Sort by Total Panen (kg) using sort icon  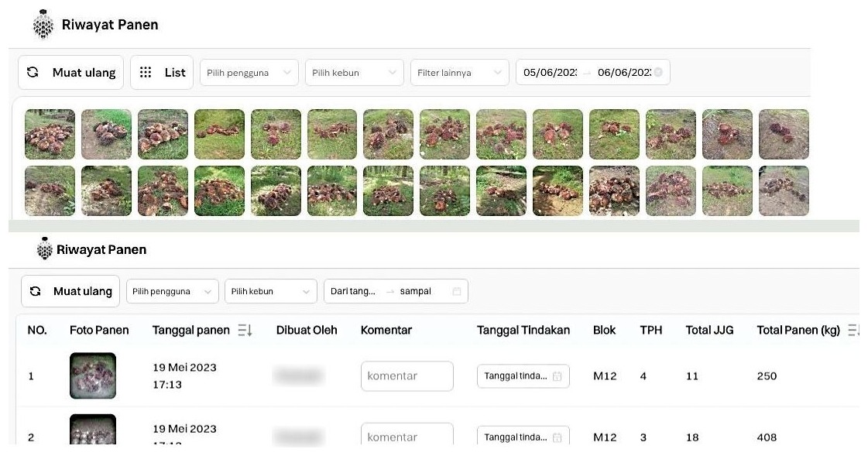point(853,331)
